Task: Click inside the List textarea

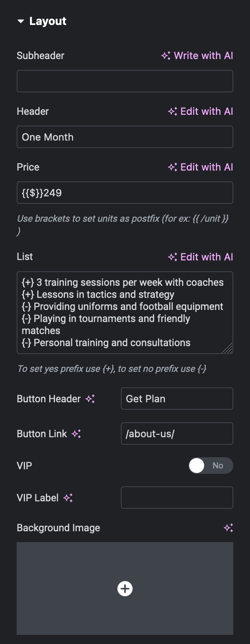Action: (125, 312)
